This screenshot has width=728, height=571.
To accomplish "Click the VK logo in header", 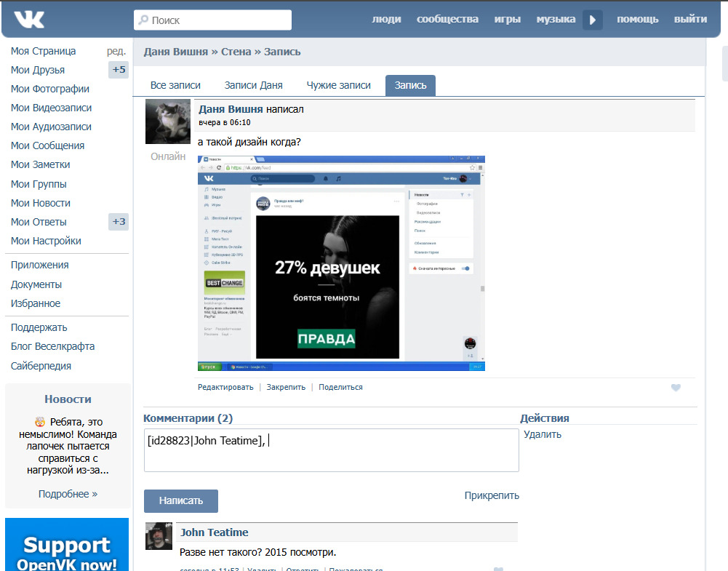I will tap(29, 20).
